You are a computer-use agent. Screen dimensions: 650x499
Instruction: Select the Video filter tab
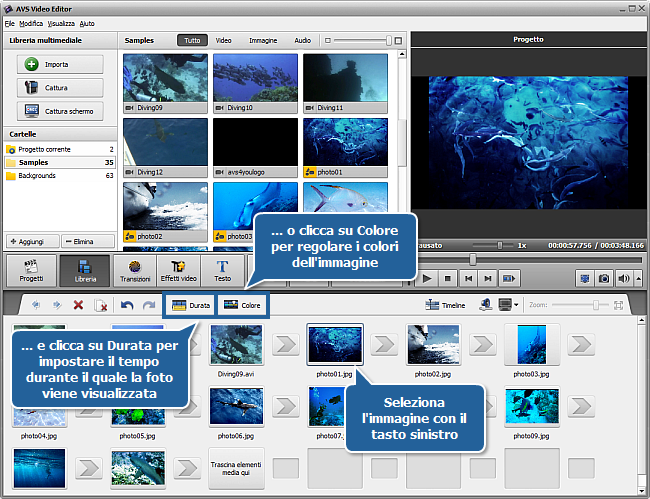tap(223, 41)
